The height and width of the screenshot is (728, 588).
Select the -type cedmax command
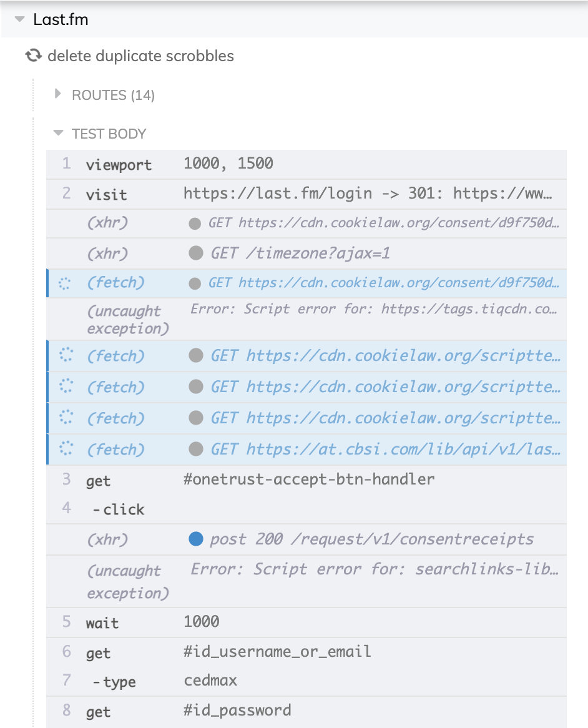(x=306, y=681)
